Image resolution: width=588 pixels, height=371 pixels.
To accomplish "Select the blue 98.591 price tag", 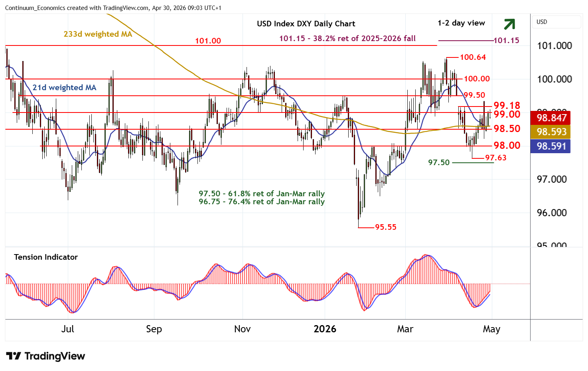I will click(551, 146).
